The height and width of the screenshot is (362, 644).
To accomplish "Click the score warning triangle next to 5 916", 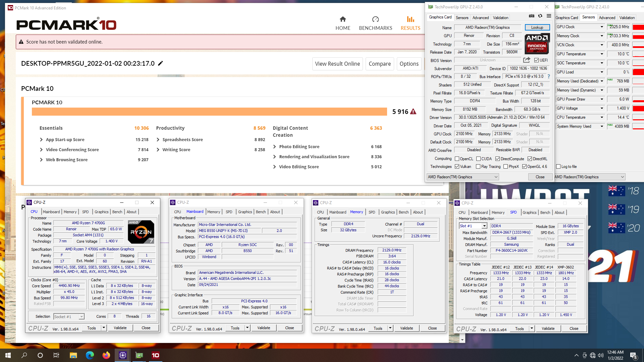I will click(413, 112).
